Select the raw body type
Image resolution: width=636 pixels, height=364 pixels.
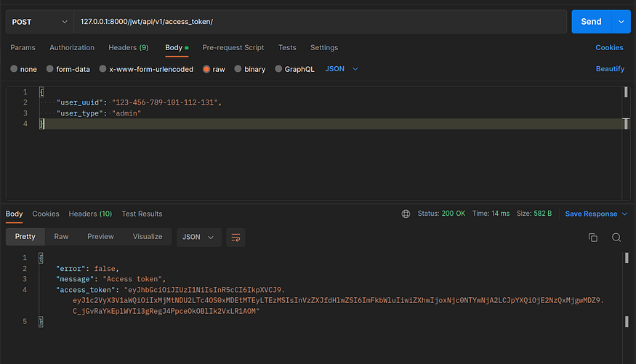pyautogui.click(x=206, y=69)
